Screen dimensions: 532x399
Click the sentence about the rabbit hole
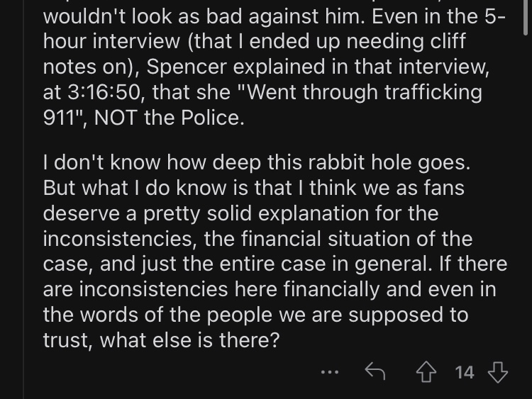(257, 162)
